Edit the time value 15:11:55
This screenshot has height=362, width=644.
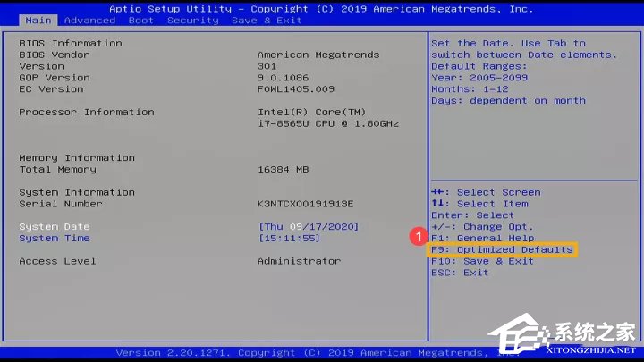pos(288,239)
